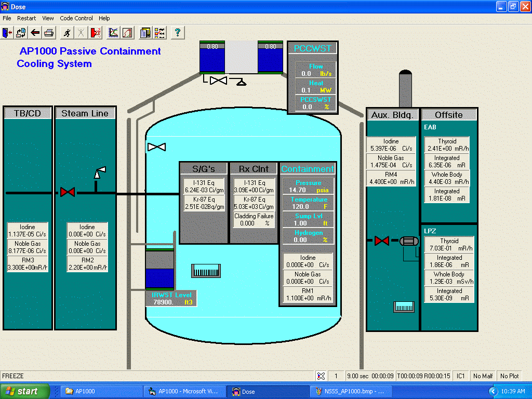Click the Sump Lvl 1.00 ft readout
Image resolution: width=532 pixels, height=399 pixels.
[309, 220]
